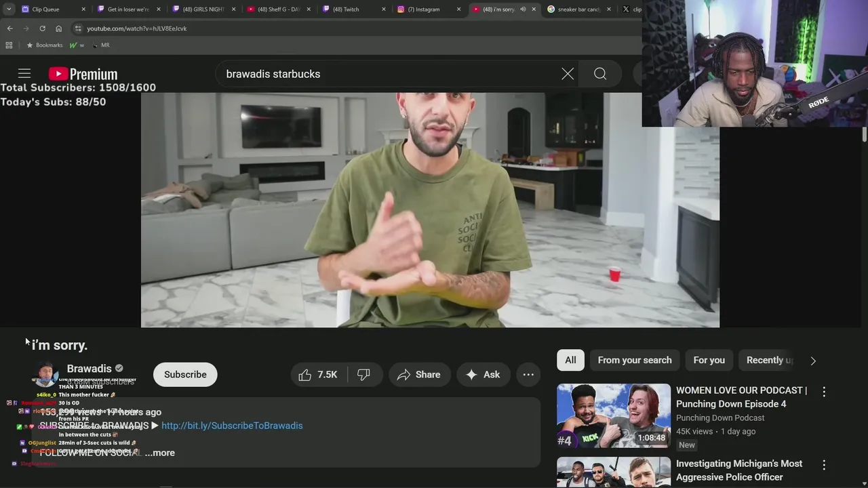Open the YouTube hamburger guide menu

pos(24,74)
